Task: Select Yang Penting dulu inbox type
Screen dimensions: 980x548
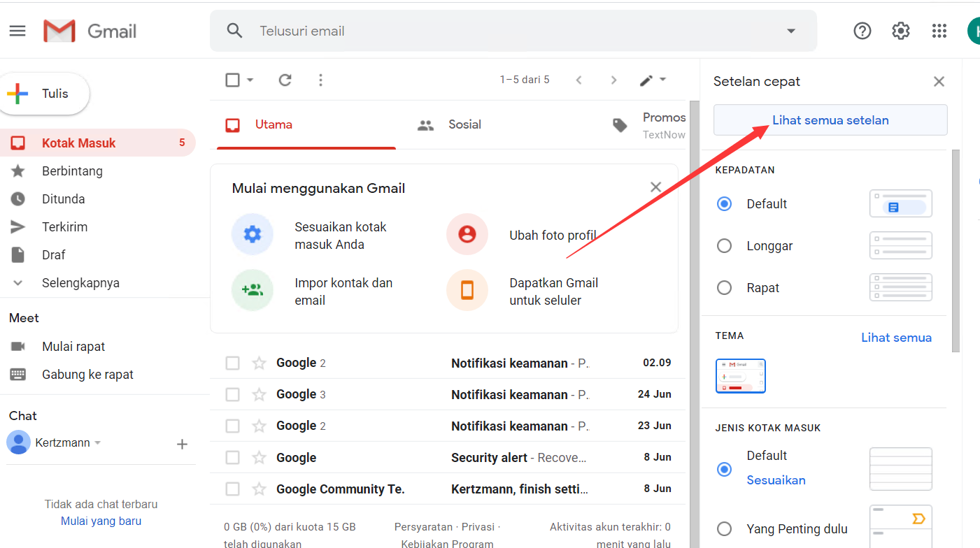Action: pyautogui.click(x=725, y=529)
